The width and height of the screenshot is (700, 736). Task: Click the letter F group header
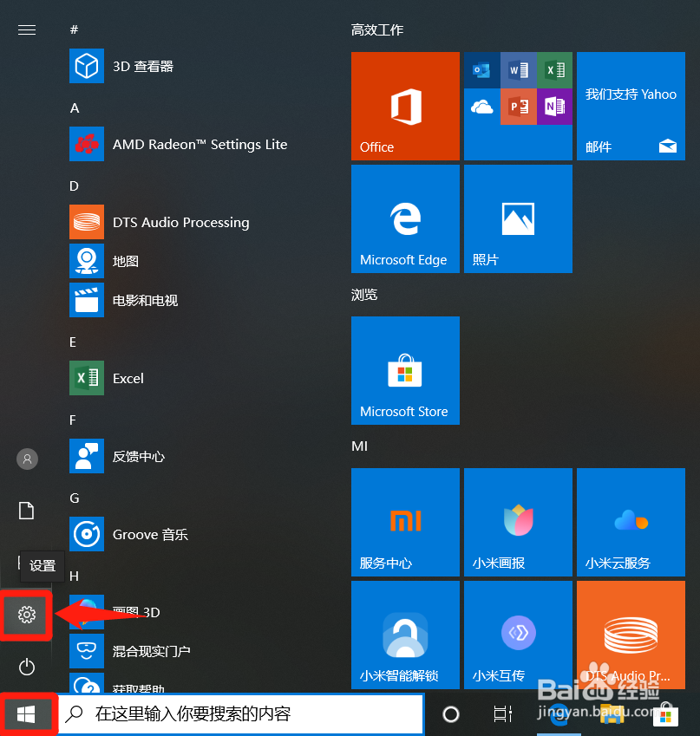pyautogui.click(x=72, y=420)
